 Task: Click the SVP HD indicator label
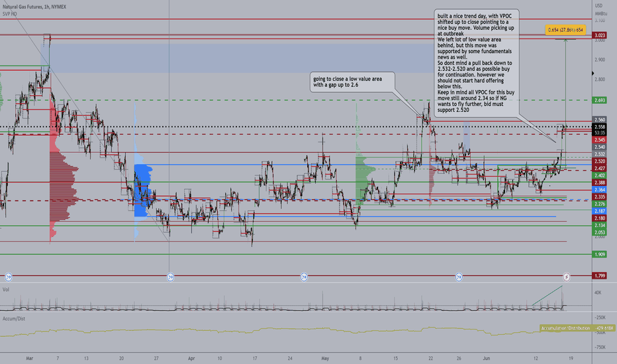point(10,14)
